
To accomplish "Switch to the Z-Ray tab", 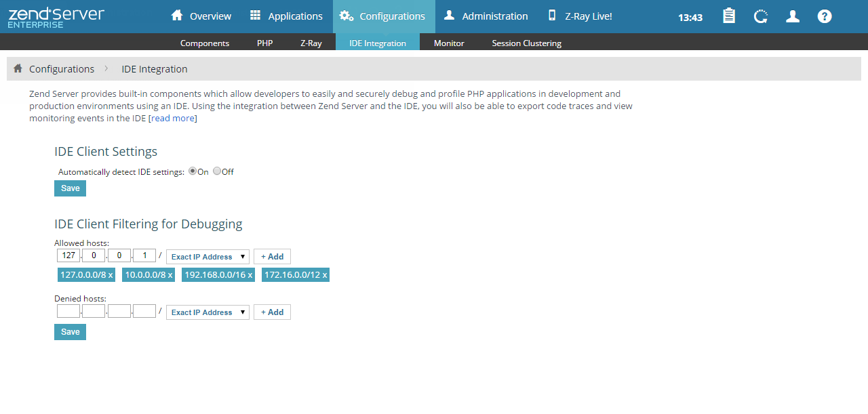I will click(x=311, y=43).
